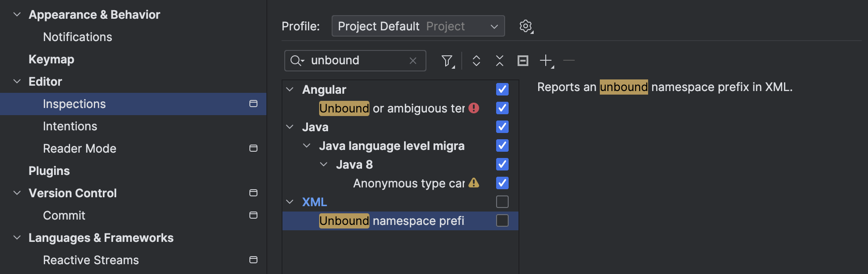Collapse the Java inspection group

[x=290, y=127]
